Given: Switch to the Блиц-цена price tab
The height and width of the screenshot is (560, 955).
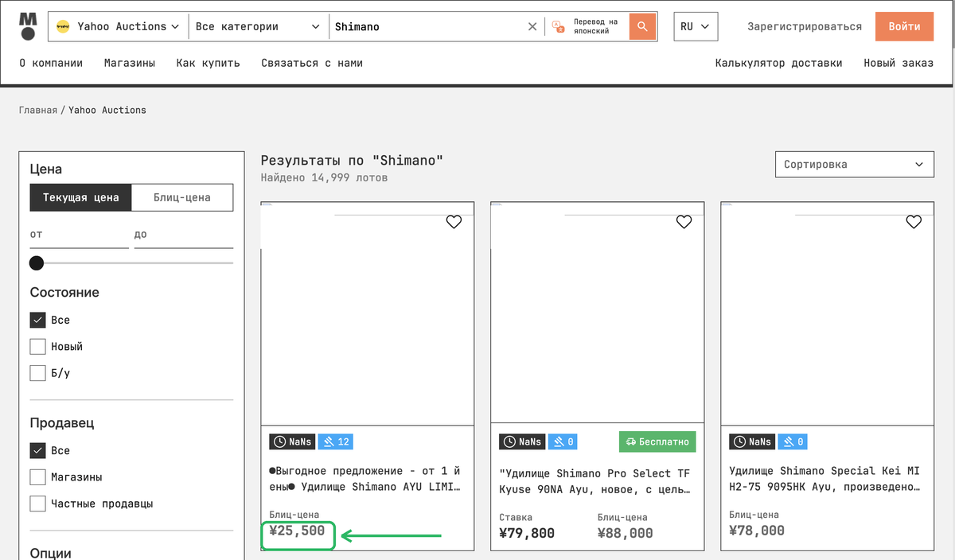Looking at the screenshot, I should [182, 197].
